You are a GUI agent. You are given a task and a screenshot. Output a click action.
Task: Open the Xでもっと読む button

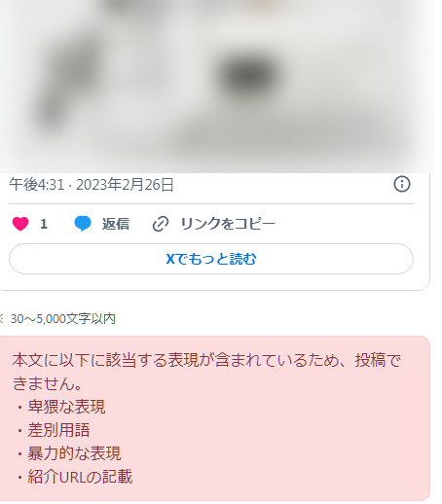click(211, 259)
